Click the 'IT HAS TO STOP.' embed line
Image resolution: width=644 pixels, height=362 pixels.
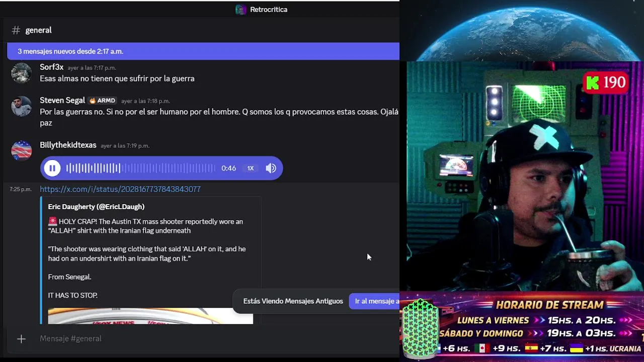(x=72, y=296)
